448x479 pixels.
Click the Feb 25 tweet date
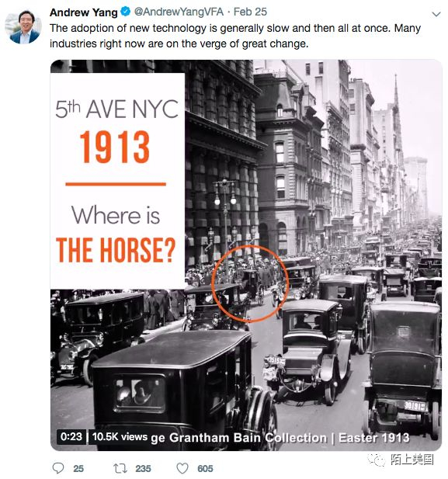tap(250, 12)
